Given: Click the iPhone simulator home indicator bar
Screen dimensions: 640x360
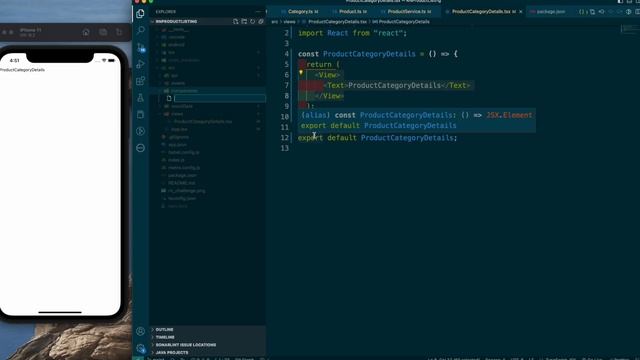Looking at the screenshot, I should (x=60, y=312).
